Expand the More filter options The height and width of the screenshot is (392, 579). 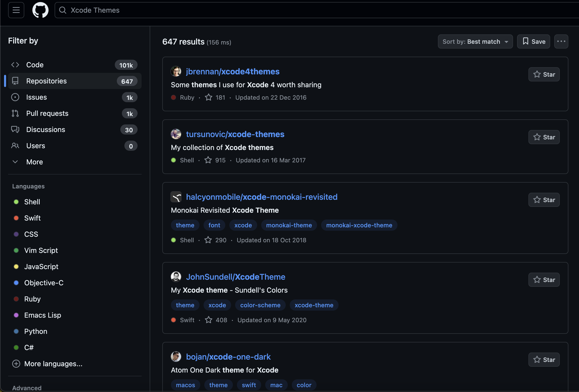pyautogui.click(x=34, y=162)
